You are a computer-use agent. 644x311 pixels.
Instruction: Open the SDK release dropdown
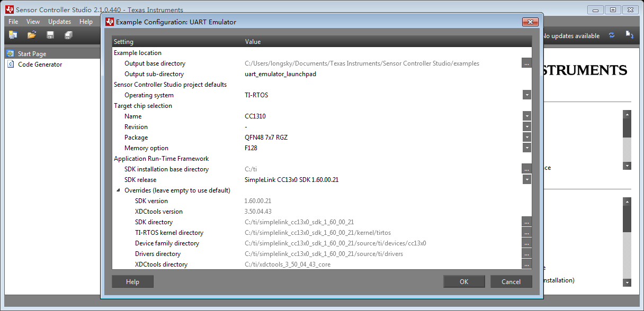coord(526,179)
